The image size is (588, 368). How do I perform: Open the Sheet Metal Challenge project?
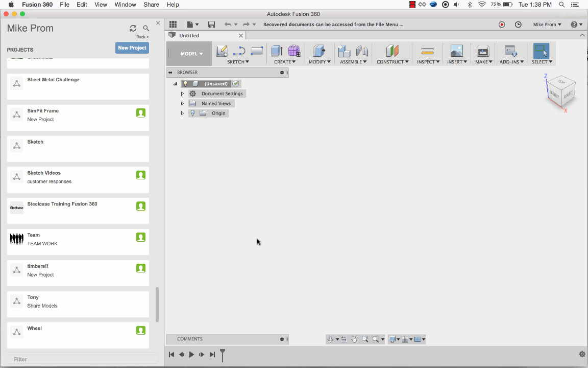(x=78, y=86)
